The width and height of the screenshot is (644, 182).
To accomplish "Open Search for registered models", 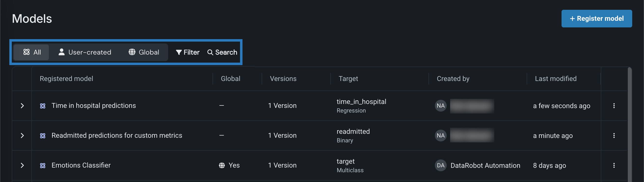I will click(x=222, y=52).
